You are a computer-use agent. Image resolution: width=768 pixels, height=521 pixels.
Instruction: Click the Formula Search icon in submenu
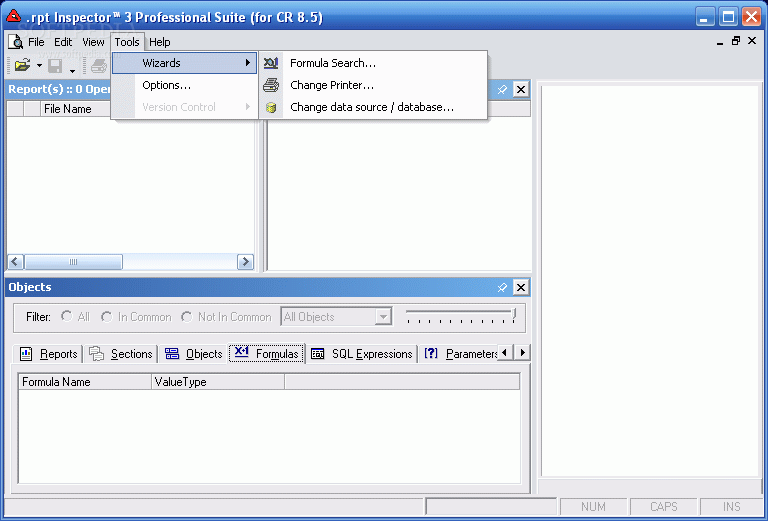click(271, 63)
